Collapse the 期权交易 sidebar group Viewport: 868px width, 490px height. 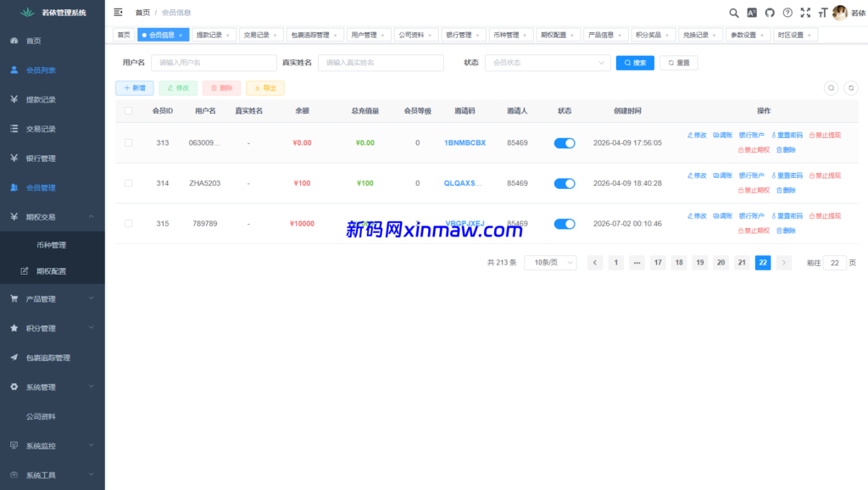click(x=53, y=217)
